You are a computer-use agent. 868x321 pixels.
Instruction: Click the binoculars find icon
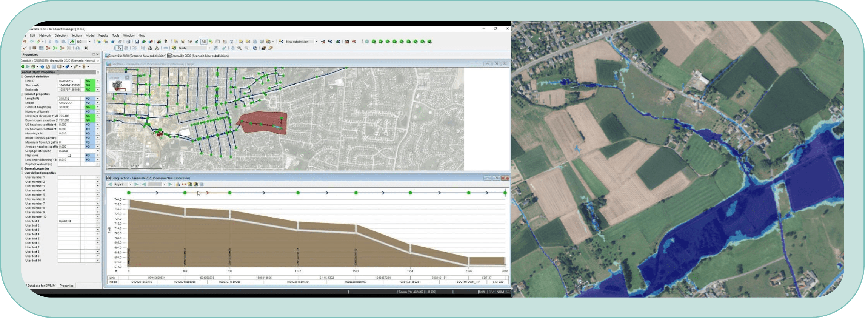pyautogui.click(x=263, y=48)
